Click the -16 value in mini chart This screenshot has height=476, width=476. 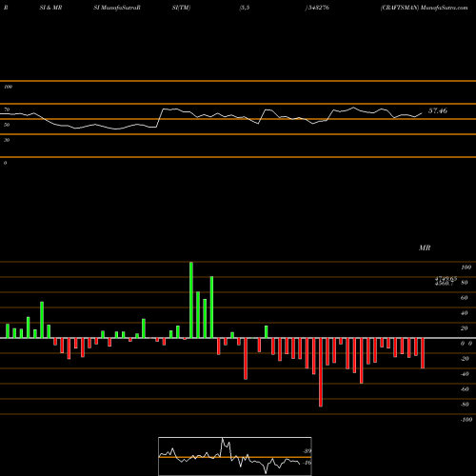[307, 463]
